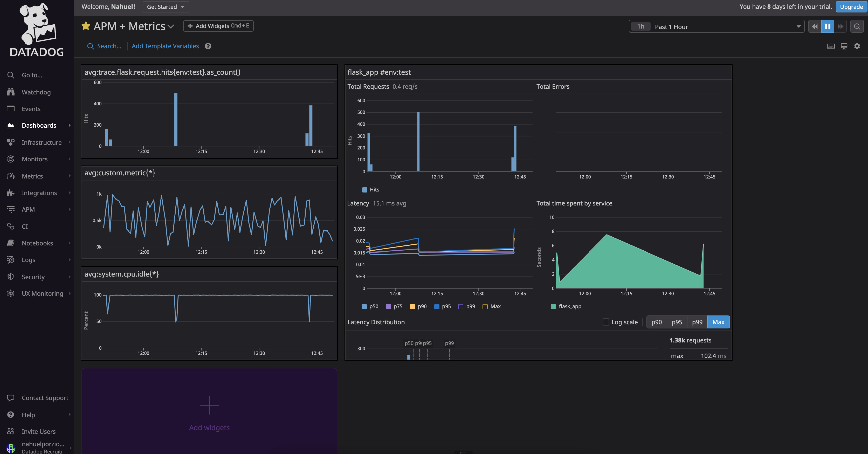Viewport: 868px width, 454px height.
Task: Open Watchdog from the sidebar
Action: click(36, 92)
